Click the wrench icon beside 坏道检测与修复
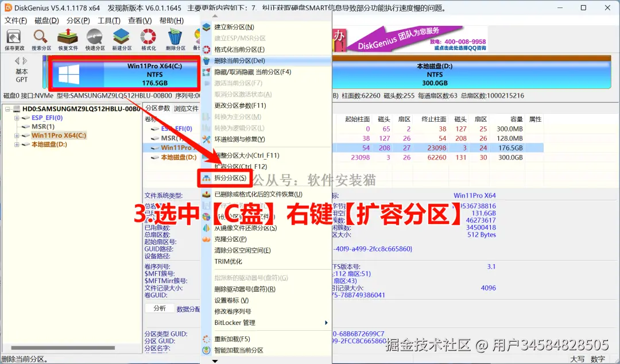The image size is (620, 364). 207,140
